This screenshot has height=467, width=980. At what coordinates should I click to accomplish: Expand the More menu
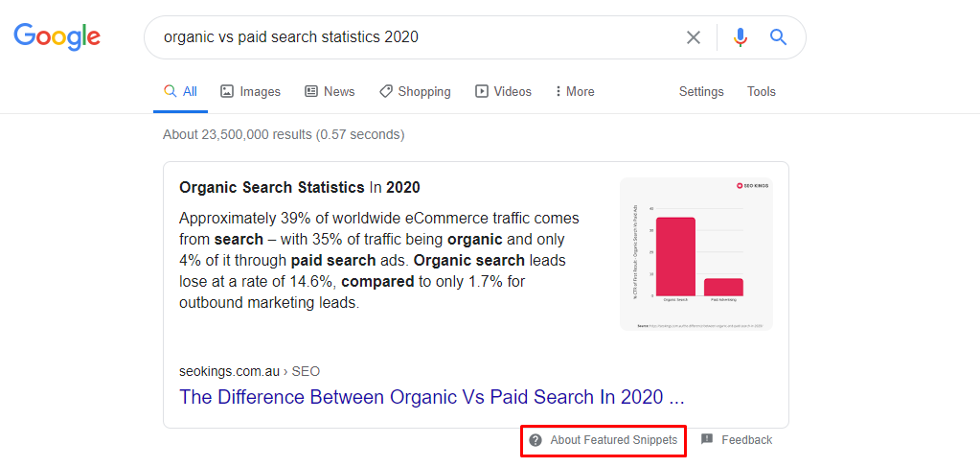[x=575, y=91]
